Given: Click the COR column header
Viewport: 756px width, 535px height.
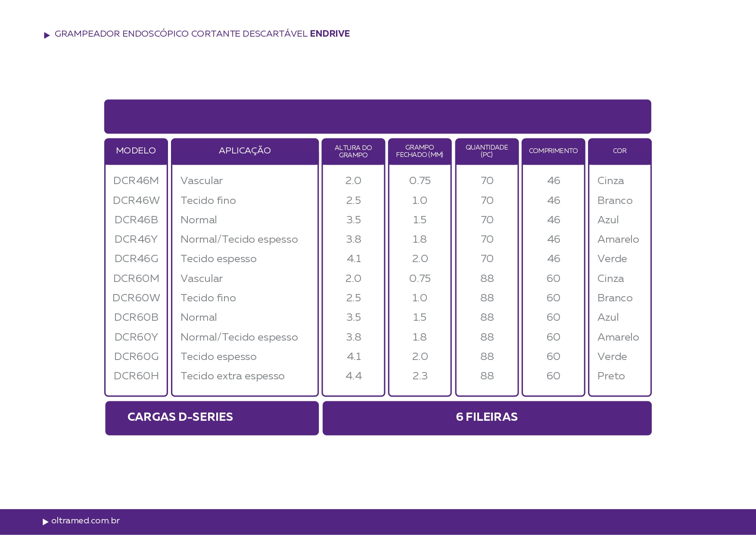Looking at the screenshot, I should click(619, 151).
